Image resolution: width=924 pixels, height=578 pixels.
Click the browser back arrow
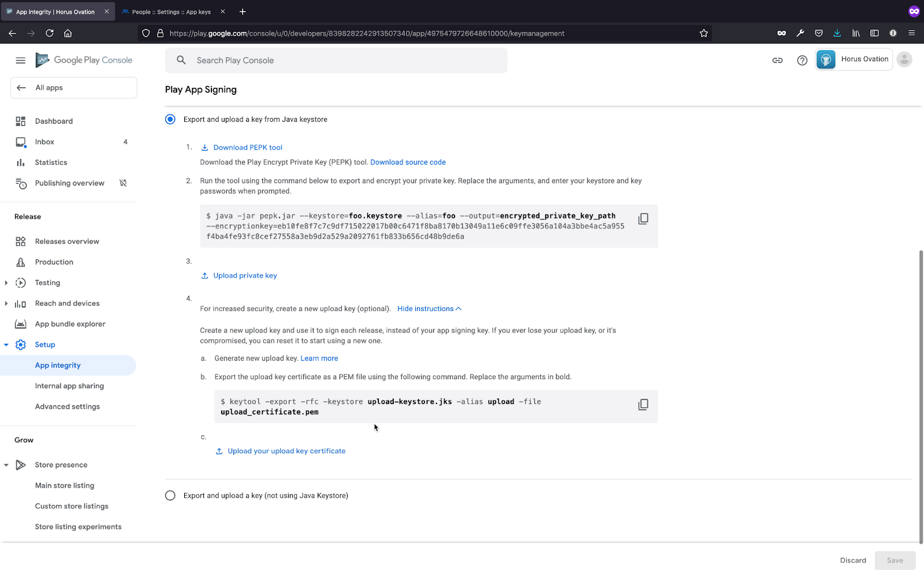coord(12,33)
